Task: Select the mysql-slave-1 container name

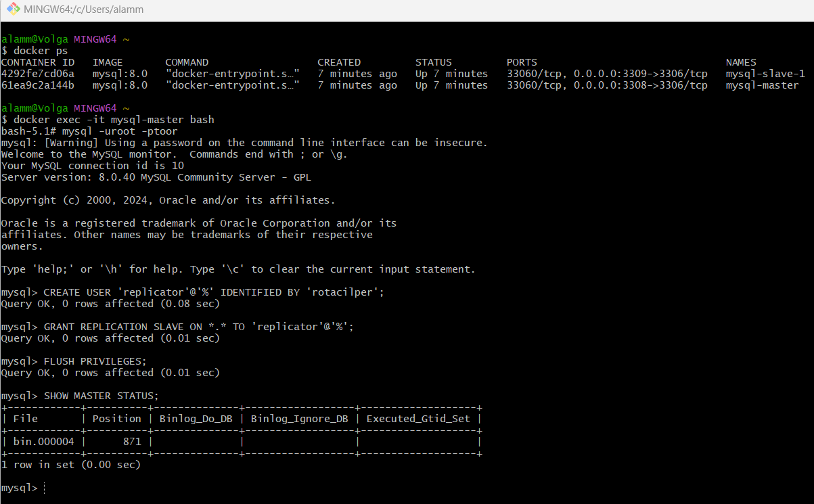Action: click(765, 74)
